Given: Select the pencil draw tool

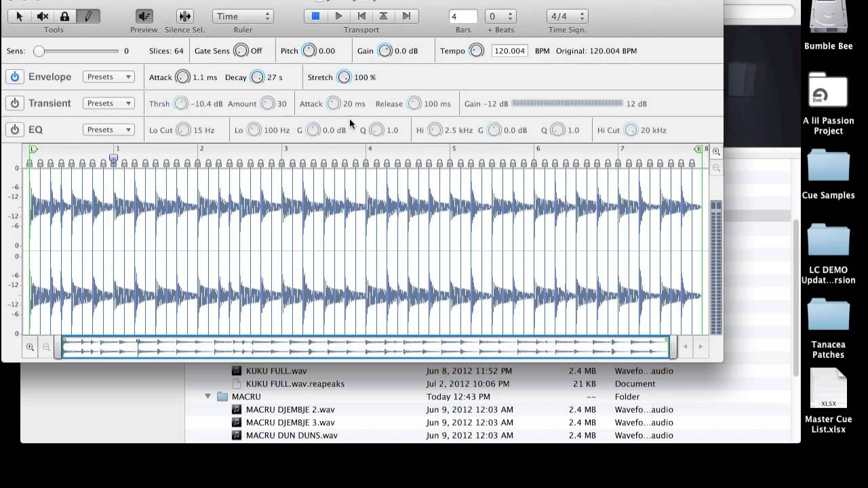Looking at the screenshot, I should [87, 16].
